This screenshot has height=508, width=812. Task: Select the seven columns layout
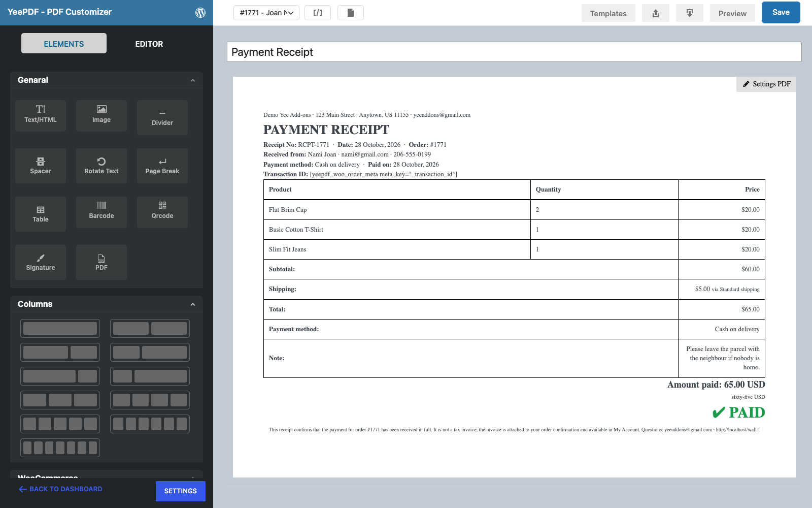60,448
